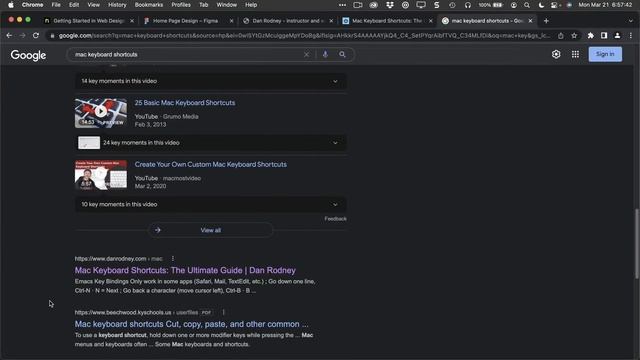The height and width of the screenshot is (360, 640).
Task: Open the Chrome extensions puzzle icon
Action: 591,36
